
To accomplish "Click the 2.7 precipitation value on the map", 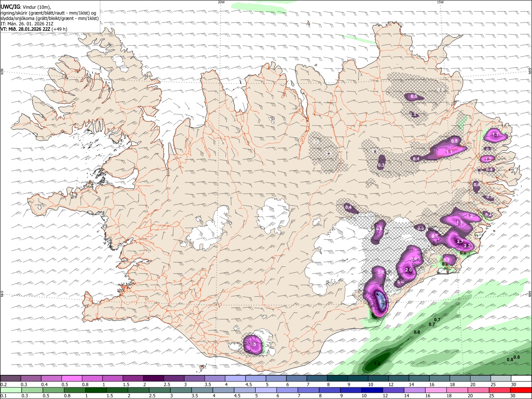I will point(460,242).
